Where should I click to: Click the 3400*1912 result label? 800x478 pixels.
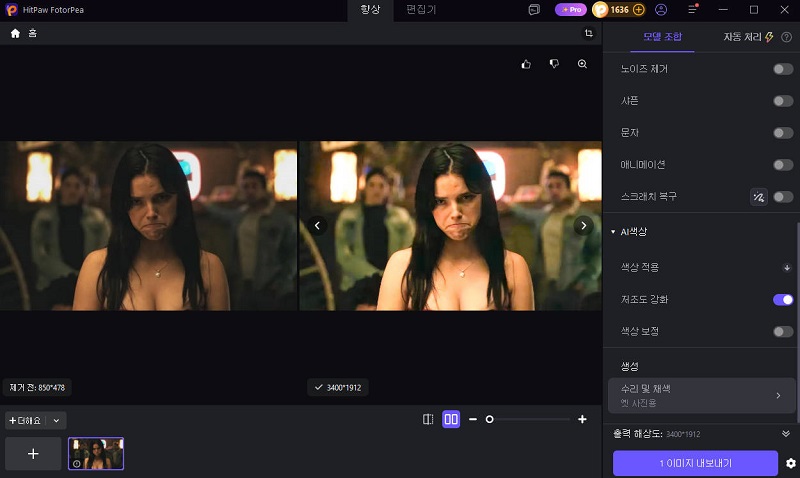click(338, 388)
